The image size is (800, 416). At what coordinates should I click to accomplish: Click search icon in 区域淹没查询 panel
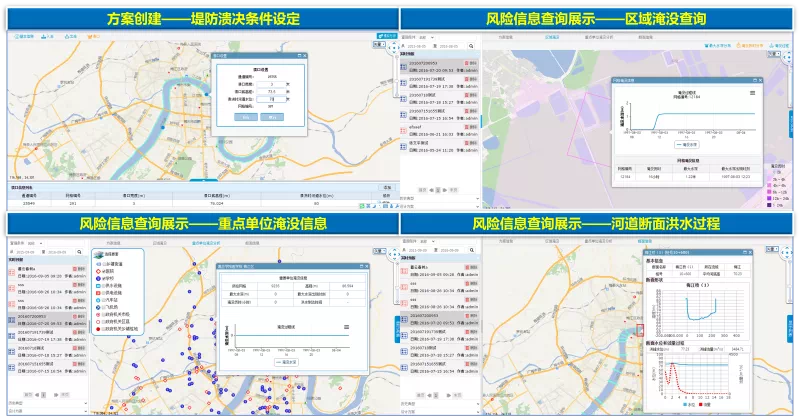(471, 46)
